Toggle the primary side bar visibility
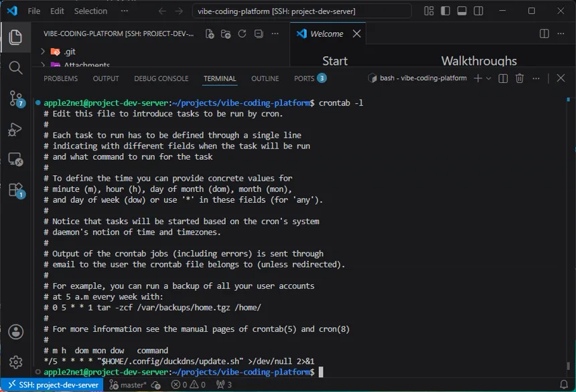 pyautogui.click(x=445, y=11)
